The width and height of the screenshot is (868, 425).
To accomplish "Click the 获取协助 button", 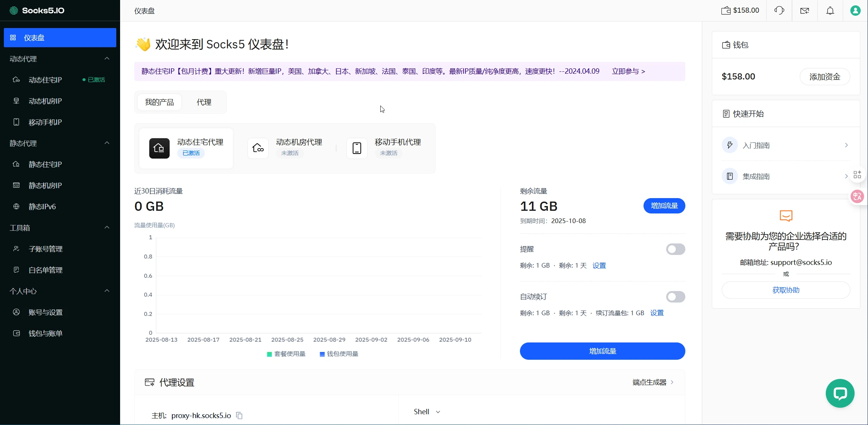I will (786, 290).
